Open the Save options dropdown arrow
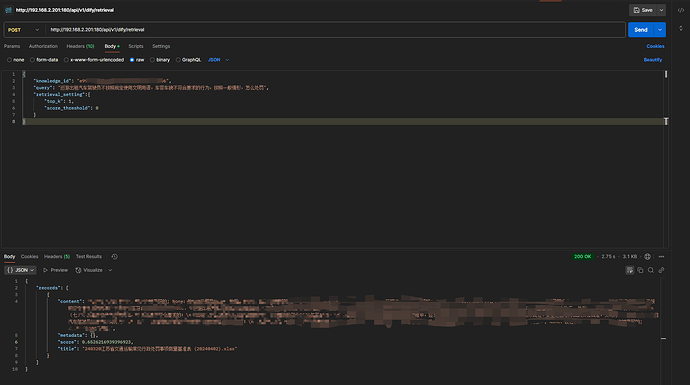Viewport: 690px width, 385px height. tap(661, 10)
